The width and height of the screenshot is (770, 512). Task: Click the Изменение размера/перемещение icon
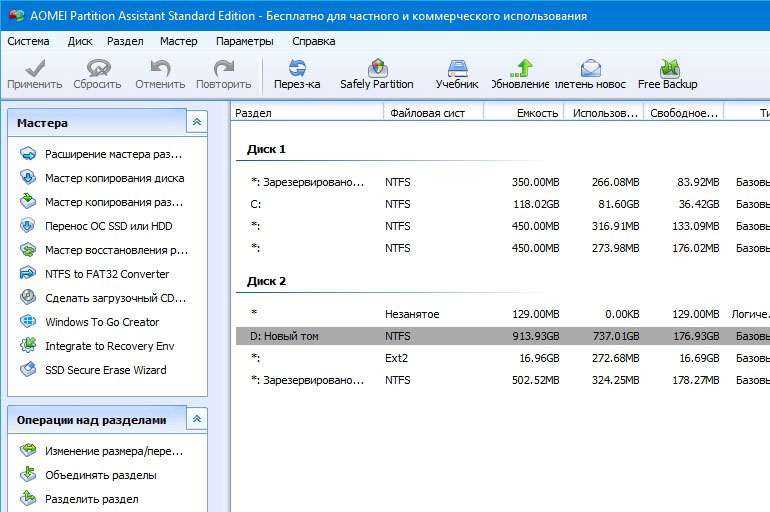(28, 450)
